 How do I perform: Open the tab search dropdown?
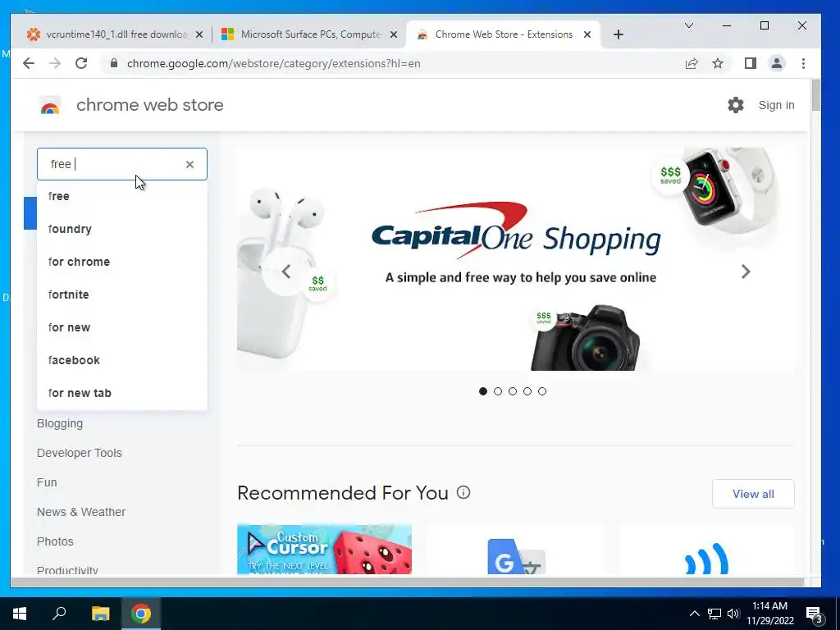[x=689, y=25]
